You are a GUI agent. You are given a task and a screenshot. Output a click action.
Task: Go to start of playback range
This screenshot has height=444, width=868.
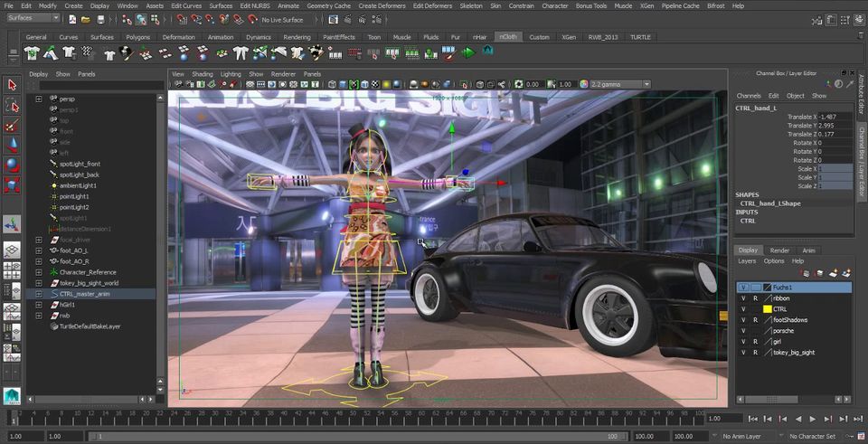(752, 419)
